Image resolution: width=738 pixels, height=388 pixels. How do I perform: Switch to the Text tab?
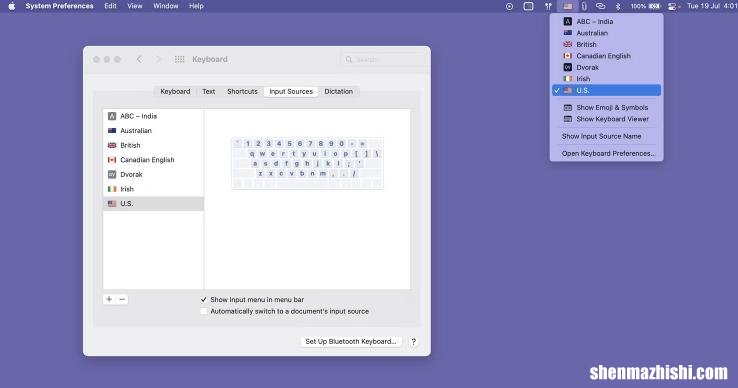(x=209, y=91)
